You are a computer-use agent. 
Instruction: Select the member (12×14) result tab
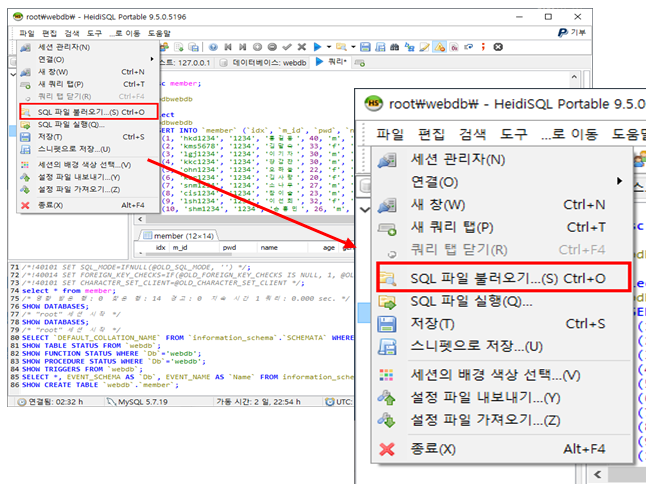pos(179,236)
